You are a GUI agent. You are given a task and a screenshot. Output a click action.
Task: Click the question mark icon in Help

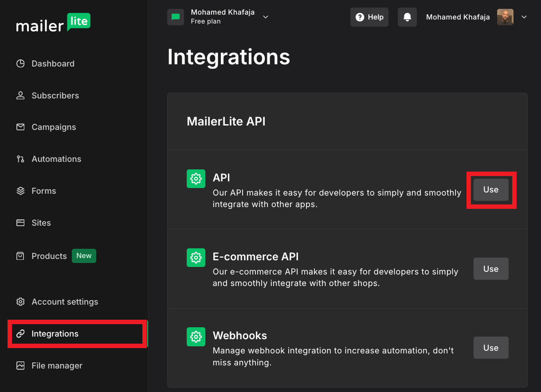tap(360, 17)
